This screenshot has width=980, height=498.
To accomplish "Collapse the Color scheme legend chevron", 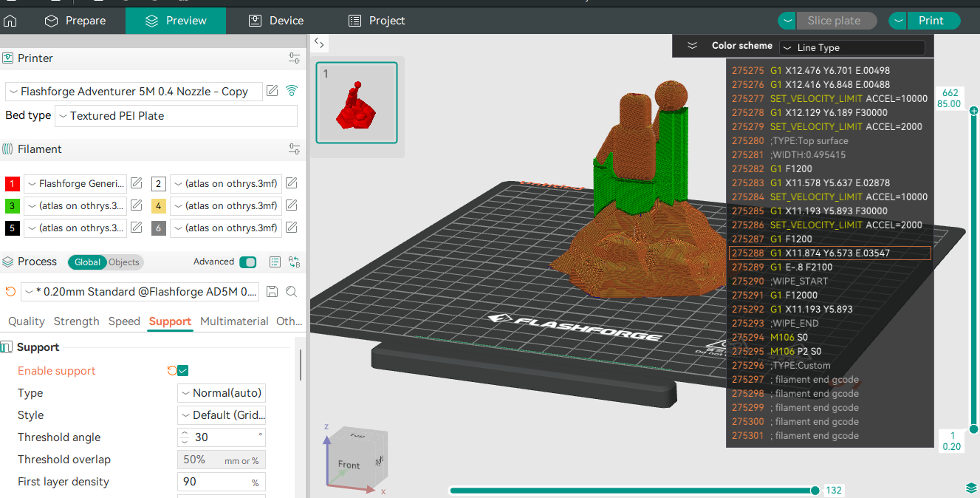I will pyautogui.click(x=692, y=46).
